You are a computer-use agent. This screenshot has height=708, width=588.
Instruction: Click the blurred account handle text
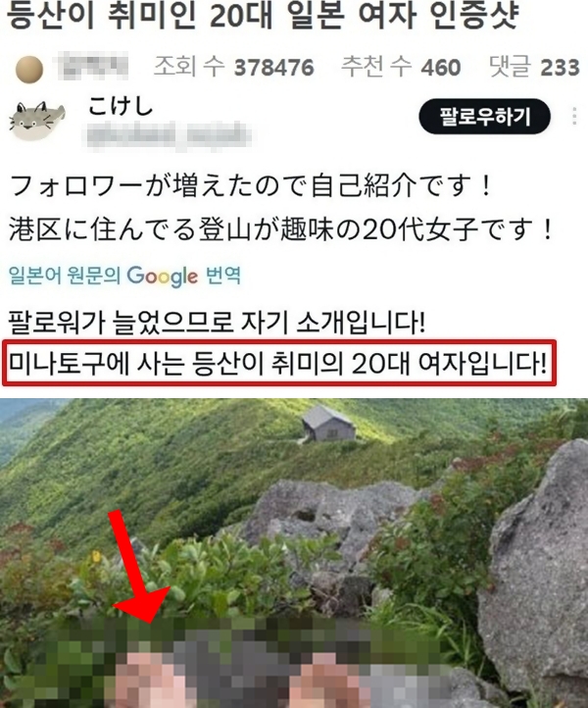(168, 135)
